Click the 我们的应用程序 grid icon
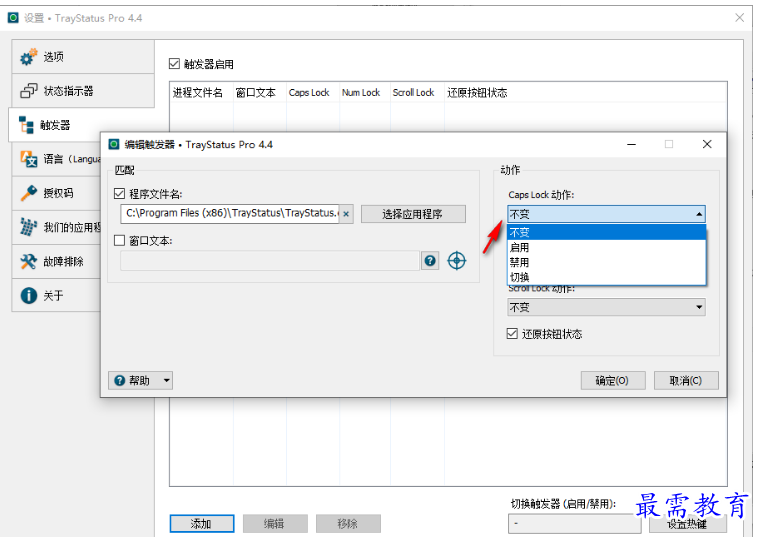Viewport: 757px width, 537px height. (x=28, y=227)
